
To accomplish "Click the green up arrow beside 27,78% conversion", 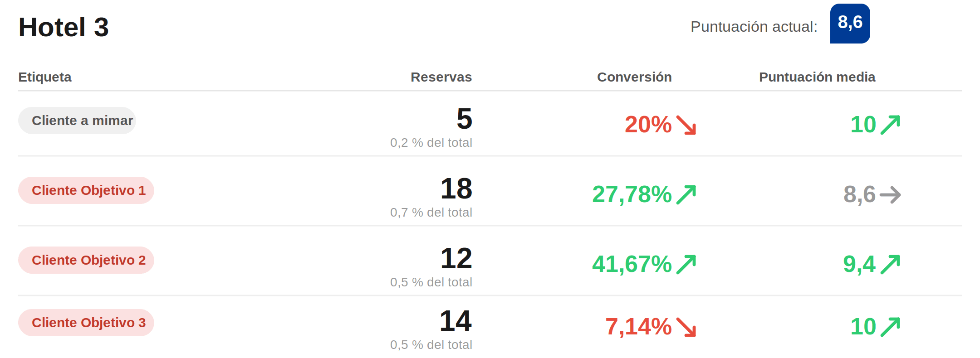I will pos(686,195).
